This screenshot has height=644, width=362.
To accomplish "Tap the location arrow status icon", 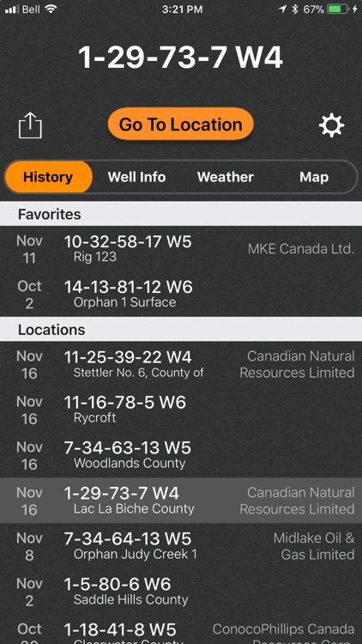I will click(x=282, y=9).
